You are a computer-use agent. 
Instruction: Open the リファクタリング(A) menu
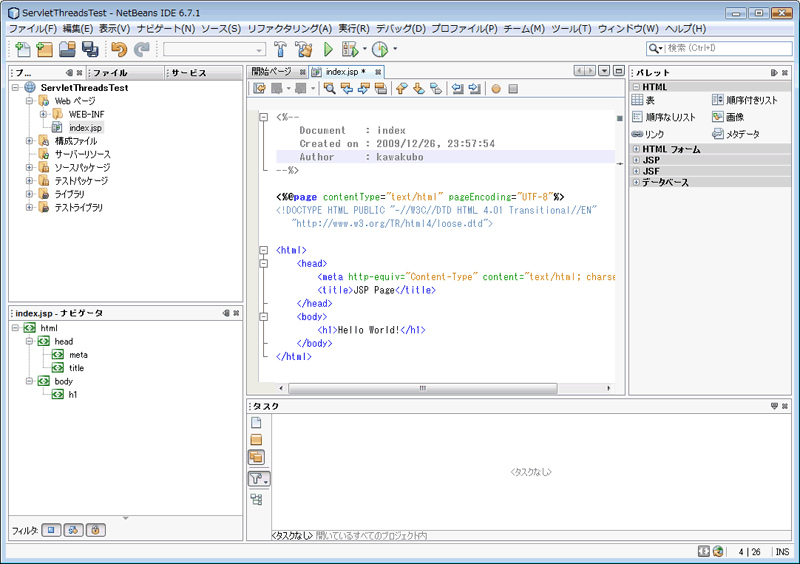pyautogui.click(x=290, y=29)
